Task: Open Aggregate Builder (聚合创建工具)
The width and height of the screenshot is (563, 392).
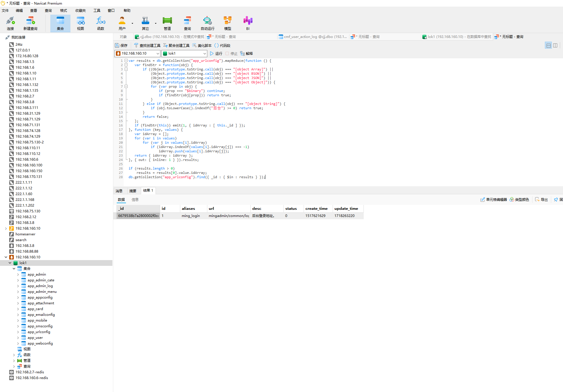Action: point(176,45)
